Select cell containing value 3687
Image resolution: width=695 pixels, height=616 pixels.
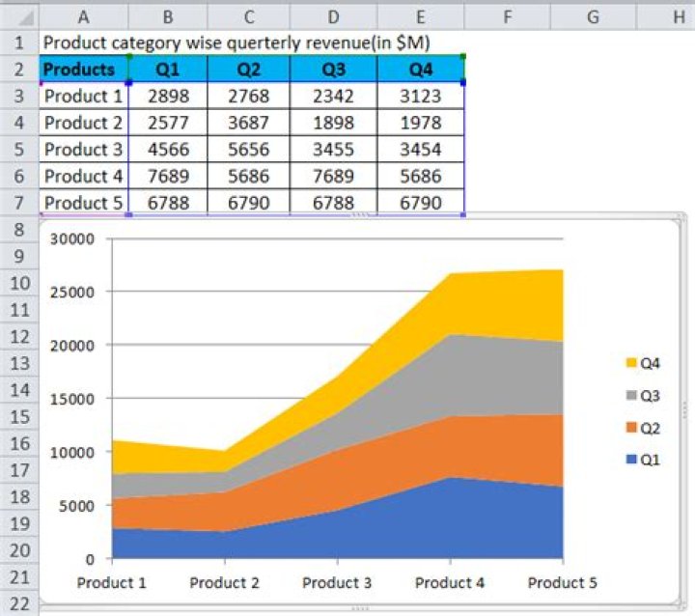[250, 123]
